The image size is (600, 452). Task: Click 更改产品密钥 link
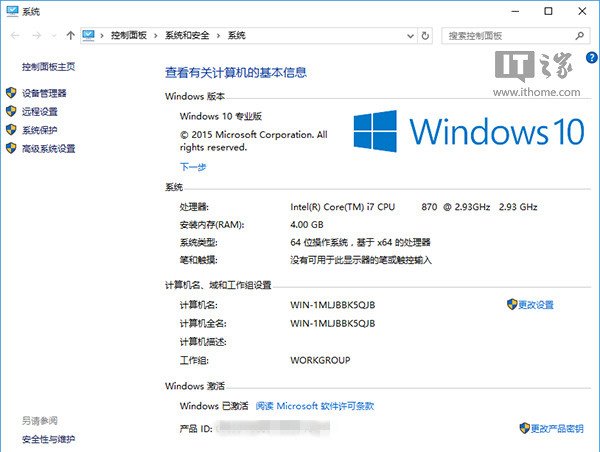click(x=557, y=428)
